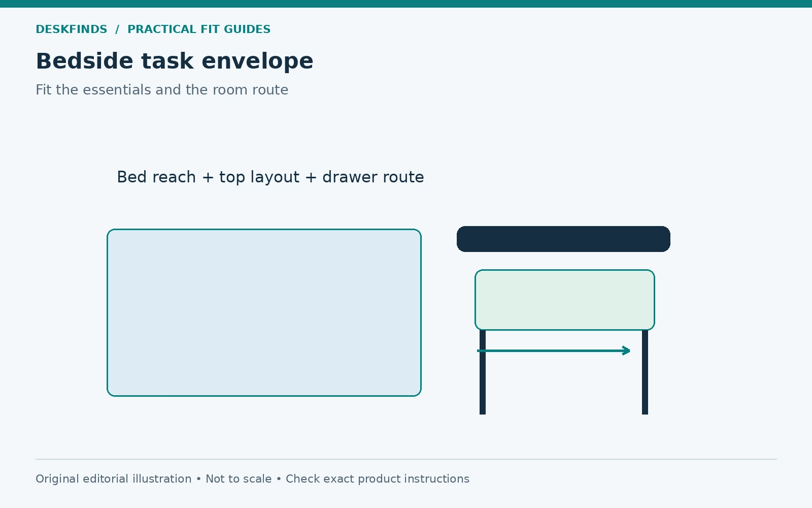This screenshot has width=812, height=508.
Task: Click the dark navy tabletop bar
Action: click(x=563, y=239)
